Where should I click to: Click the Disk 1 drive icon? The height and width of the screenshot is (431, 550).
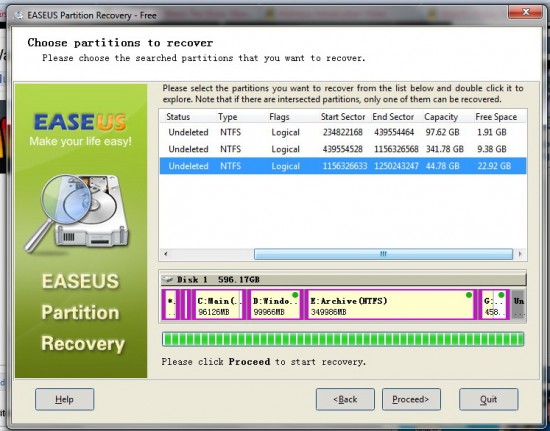point(168,280)
